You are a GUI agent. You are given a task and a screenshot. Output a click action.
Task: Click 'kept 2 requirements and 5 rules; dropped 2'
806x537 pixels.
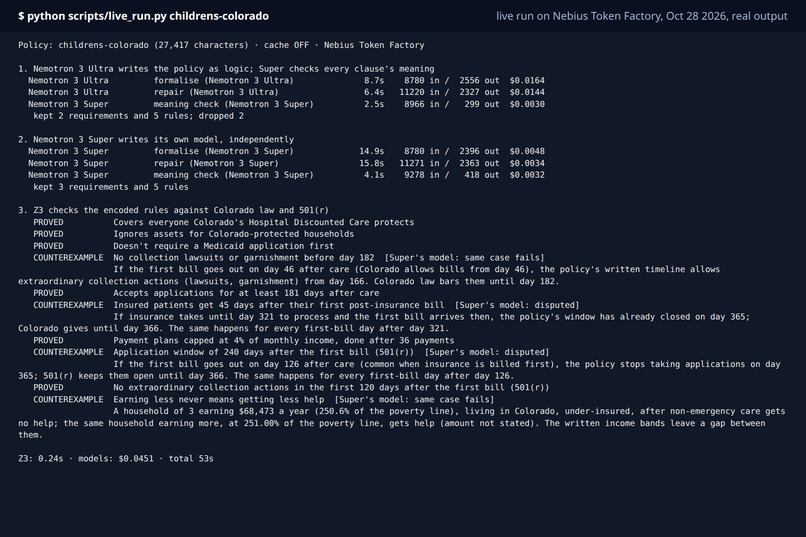[138, 116]
